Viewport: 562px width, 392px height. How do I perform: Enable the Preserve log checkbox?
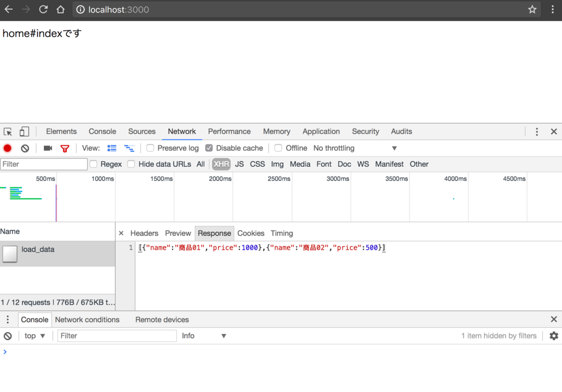tap(150, 148)
